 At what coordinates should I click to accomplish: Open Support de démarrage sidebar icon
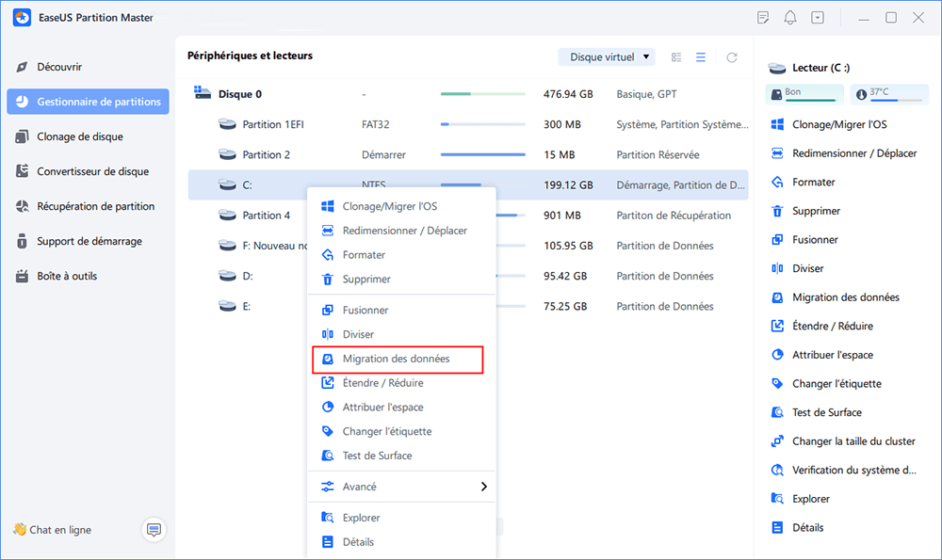pyautogui.click(x=22, y=241)
